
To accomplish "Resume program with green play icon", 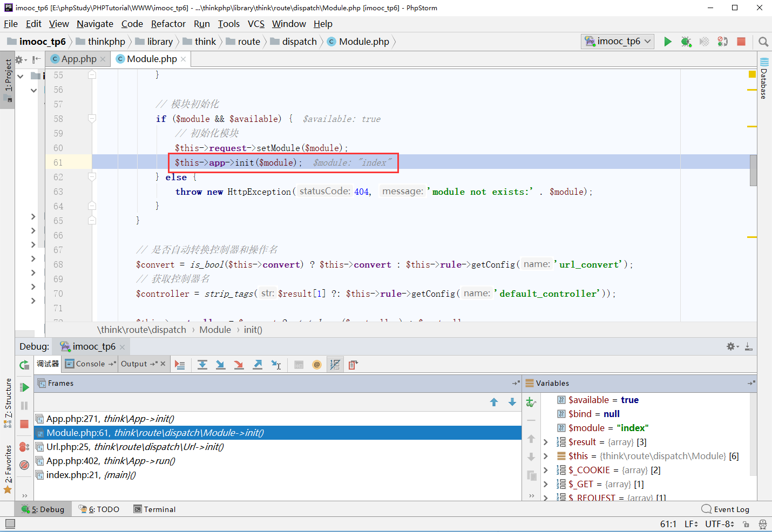I will [x=24, y=387].
